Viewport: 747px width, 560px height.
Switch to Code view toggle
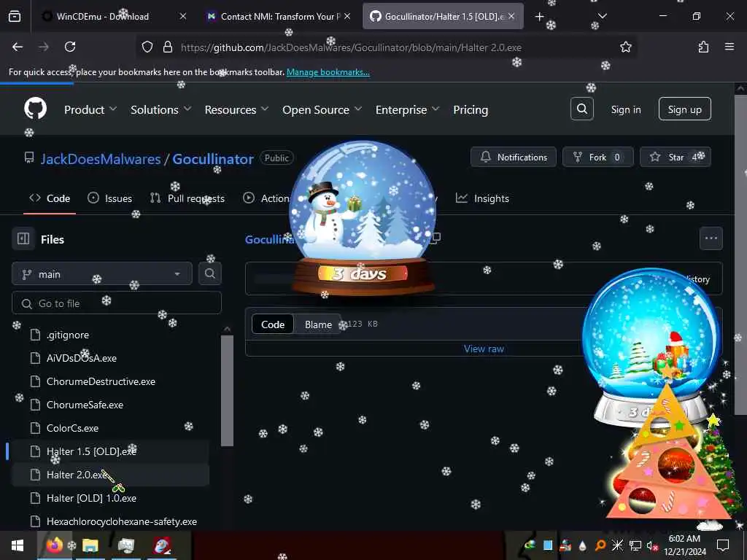pyautogui.click(x=273, y=324)
